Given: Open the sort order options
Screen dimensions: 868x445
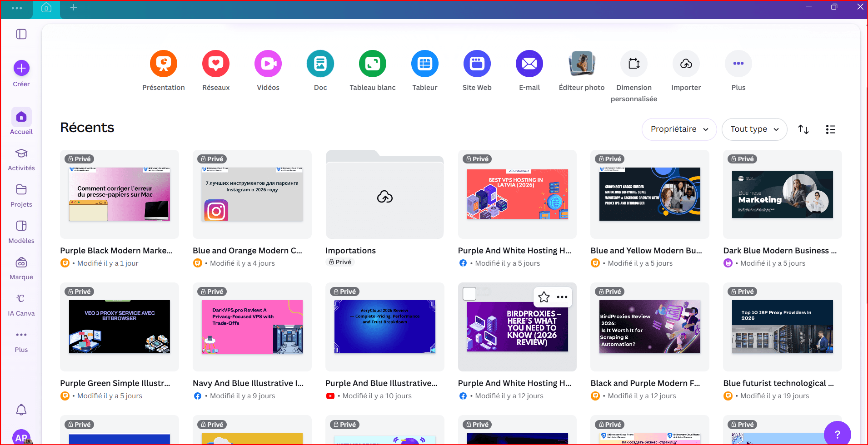Looking at the screenshot, I should pos(803,129).
